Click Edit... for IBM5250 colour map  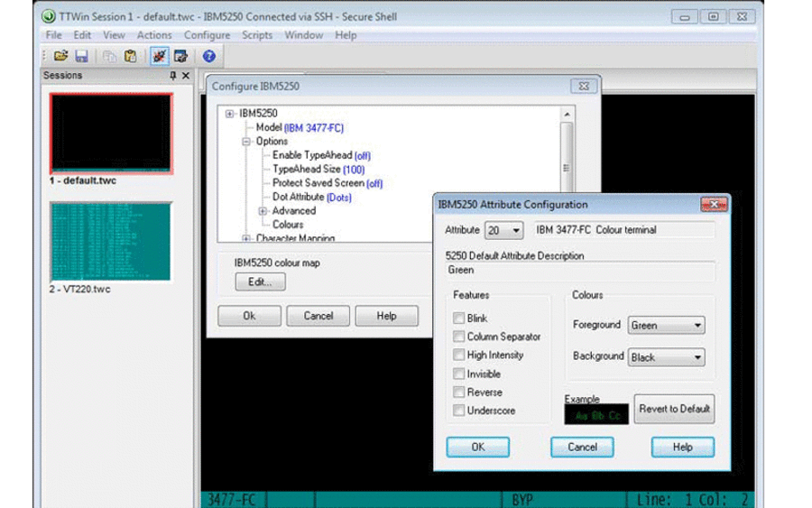pyautogui.click(x=260, y=282)
